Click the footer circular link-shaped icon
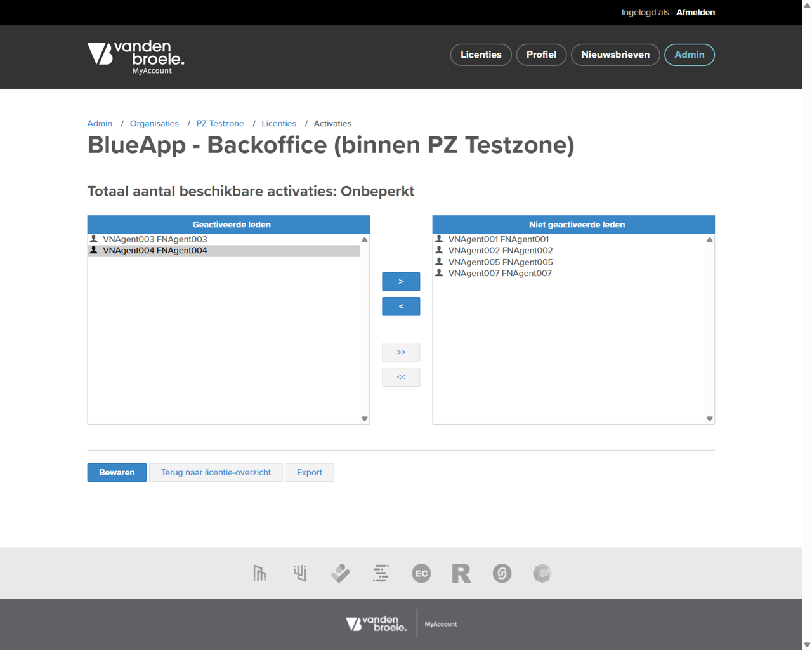The height and width of the screenshot is (650, 812). point(502,573)
